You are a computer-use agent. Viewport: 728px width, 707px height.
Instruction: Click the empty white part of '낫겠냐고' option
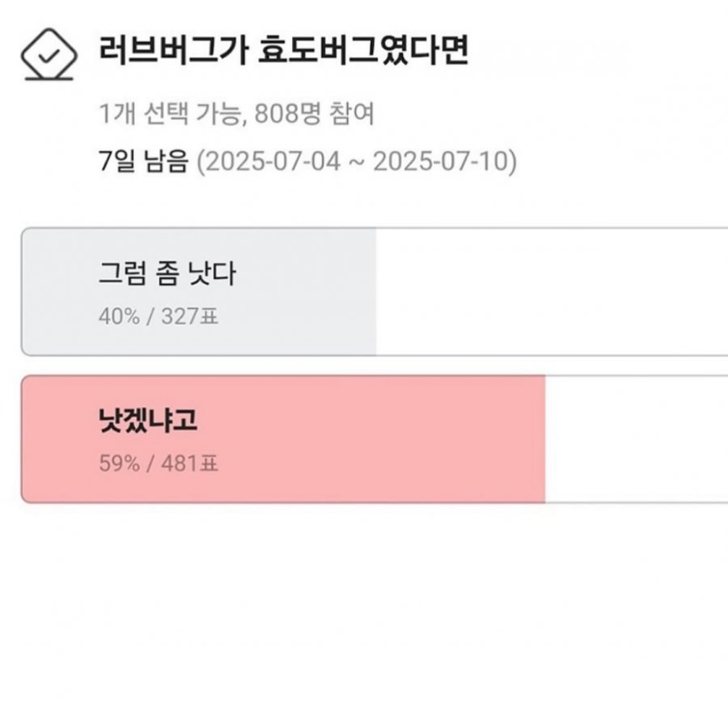637,439
